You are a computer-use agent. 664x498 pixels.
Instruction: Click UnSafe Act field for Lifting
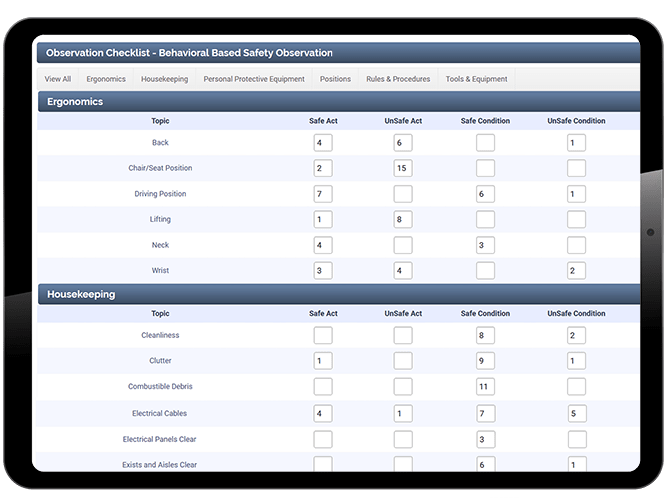coord(403,220)
